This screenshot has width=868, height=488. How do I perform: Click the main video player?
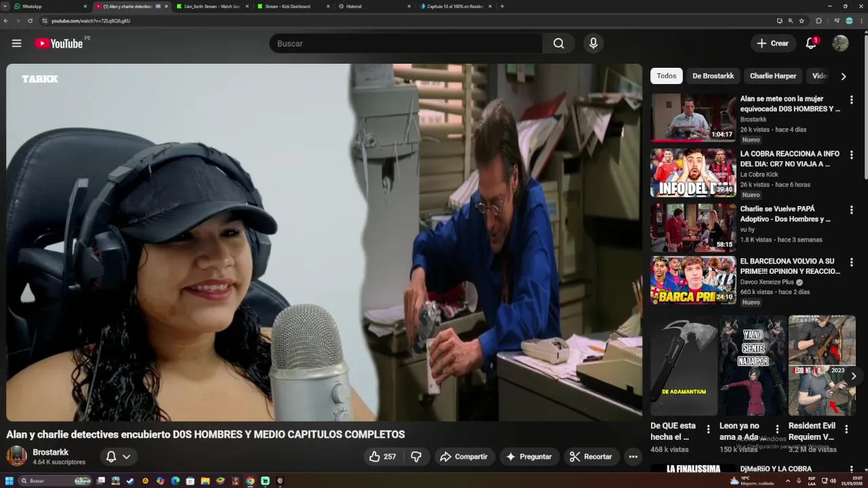click(324, 242)
